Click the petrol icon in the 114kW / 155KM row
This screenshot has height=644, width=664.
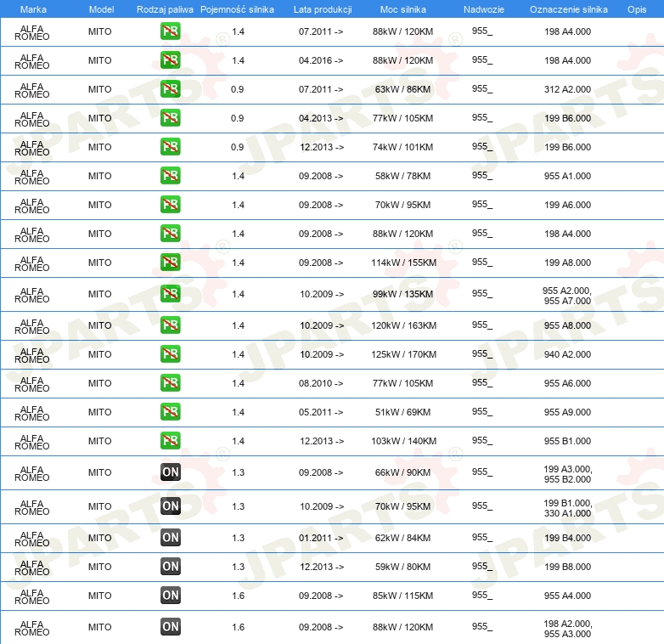pyautogui.click(x=170, y=262)
